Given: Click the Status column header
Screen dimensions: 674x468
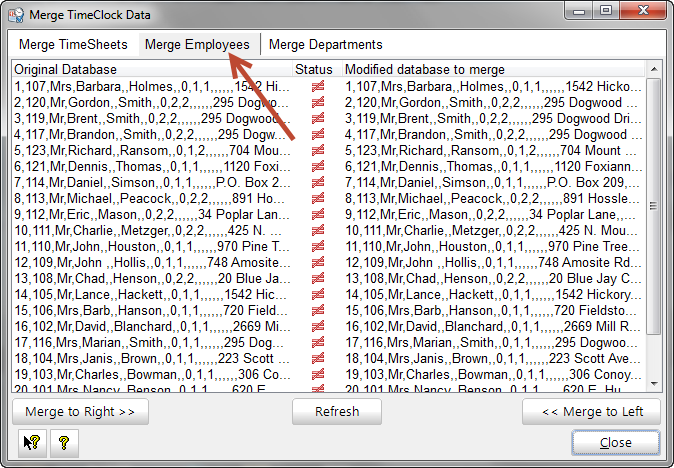Looking at the screenshot, I should (x=316, y=70).
